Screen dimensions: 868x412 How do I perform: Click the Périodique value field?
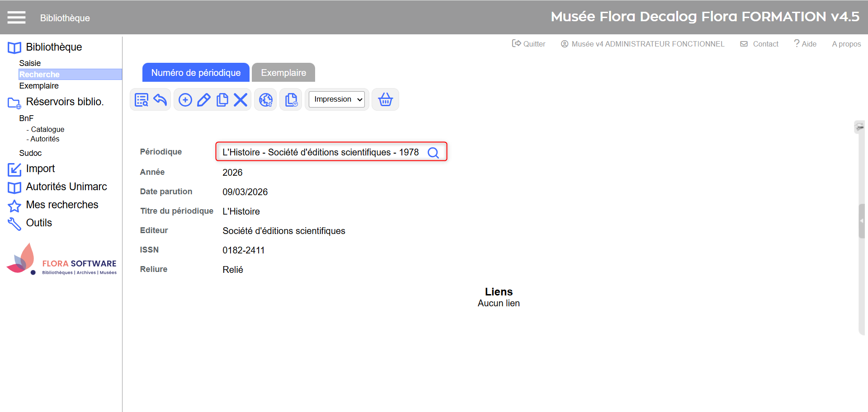click(320, 152)
